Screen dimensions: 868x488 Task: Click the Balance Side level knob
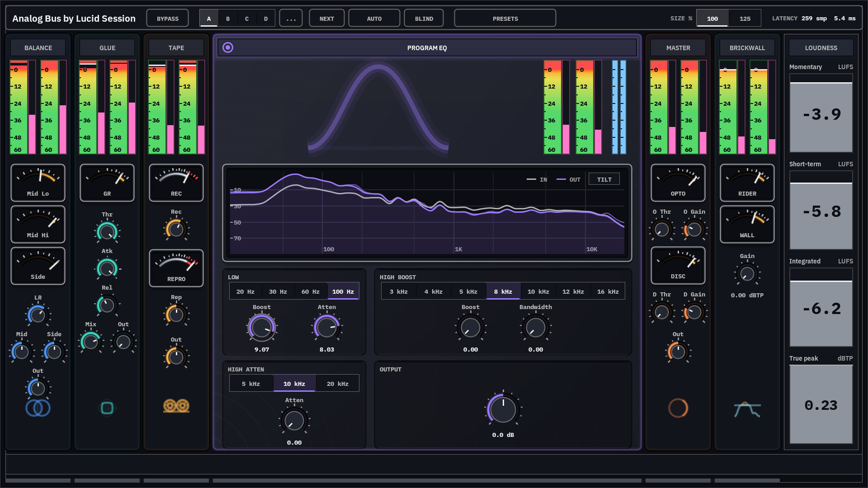54,352
